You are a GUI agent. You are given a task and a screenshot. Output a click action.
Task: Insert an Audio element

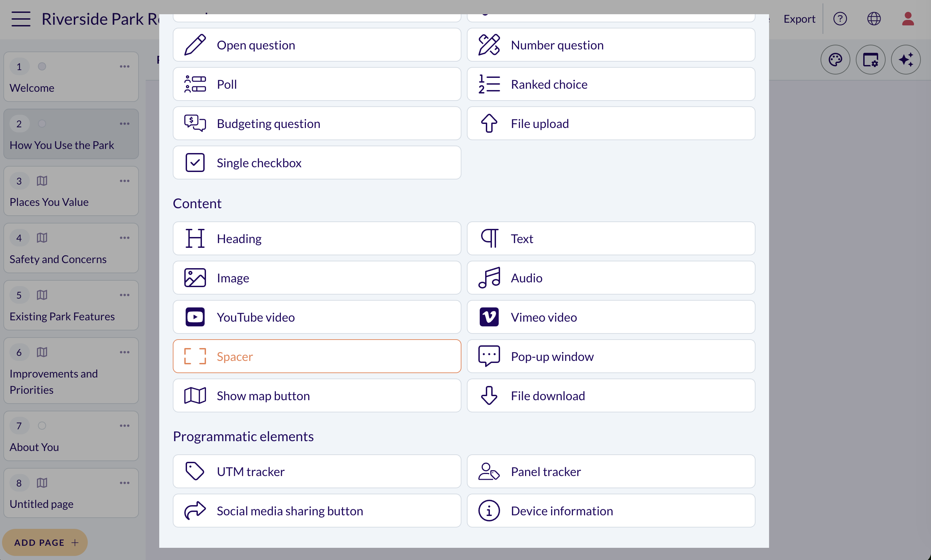(x=611, y=278)
